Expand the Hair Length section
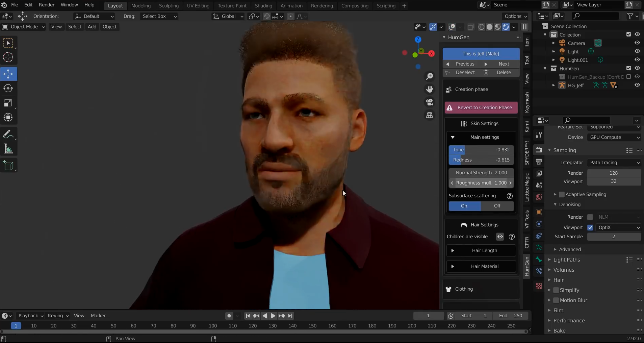This screenshot has height=343, width=644. point(481,250)
